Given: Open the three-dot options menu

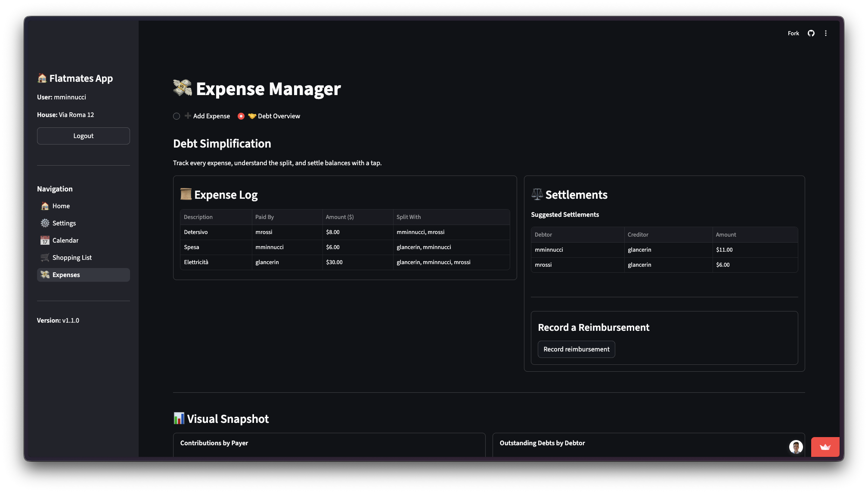Looking at the screenshot, I should click(826, 33).
